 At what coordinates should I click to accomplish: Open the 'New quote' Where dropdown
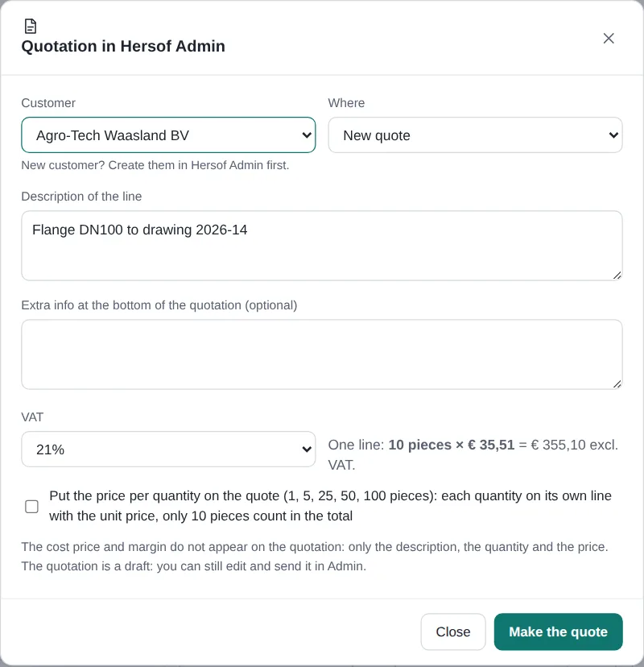coord(475,135)
